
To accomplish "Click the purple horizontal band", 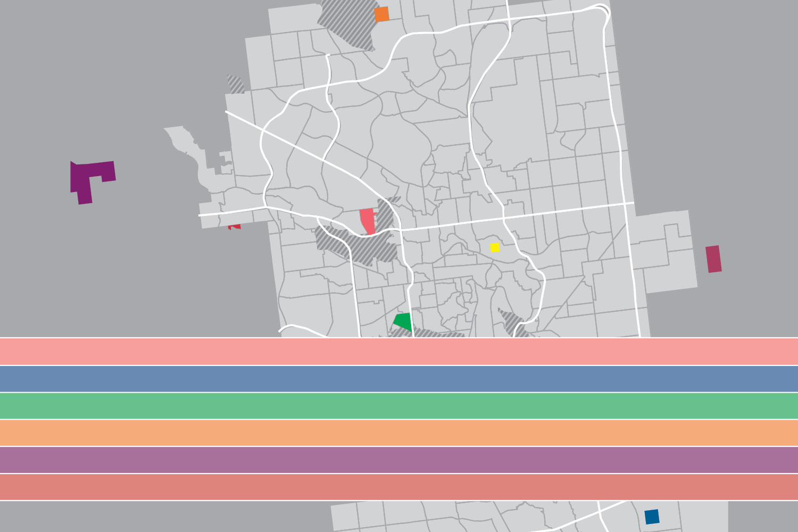I will pos(399,460).
